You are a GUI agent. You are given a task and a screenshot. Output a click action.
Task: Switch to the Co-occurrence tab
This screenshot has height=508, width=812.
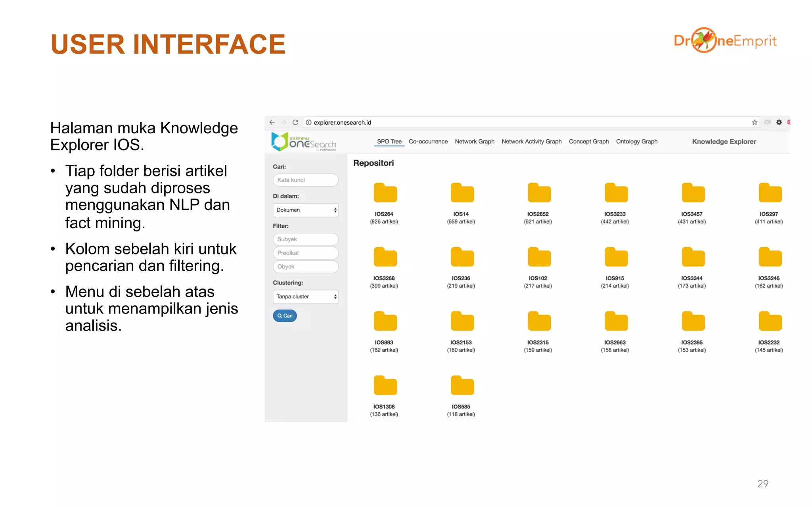428,141
